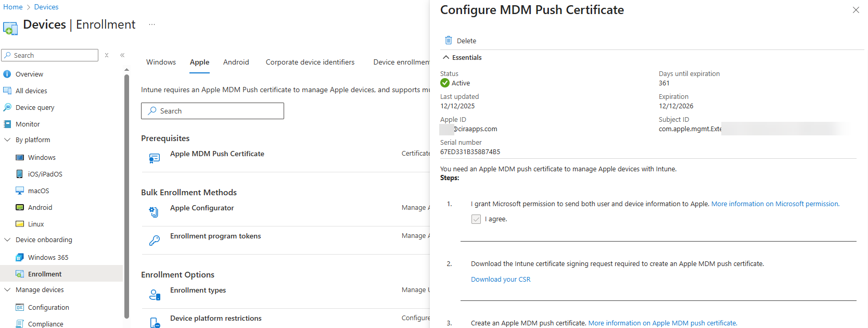
Task: Open Device query in the sidebar
Action: (35, 107)
